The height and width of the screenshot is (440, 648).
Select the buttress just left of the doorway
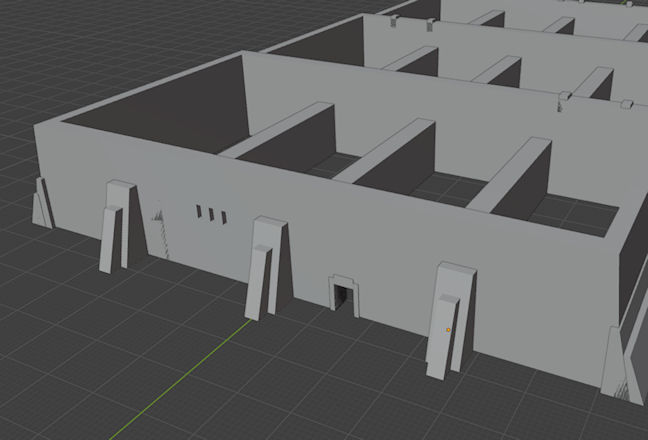tap(264, 267)
